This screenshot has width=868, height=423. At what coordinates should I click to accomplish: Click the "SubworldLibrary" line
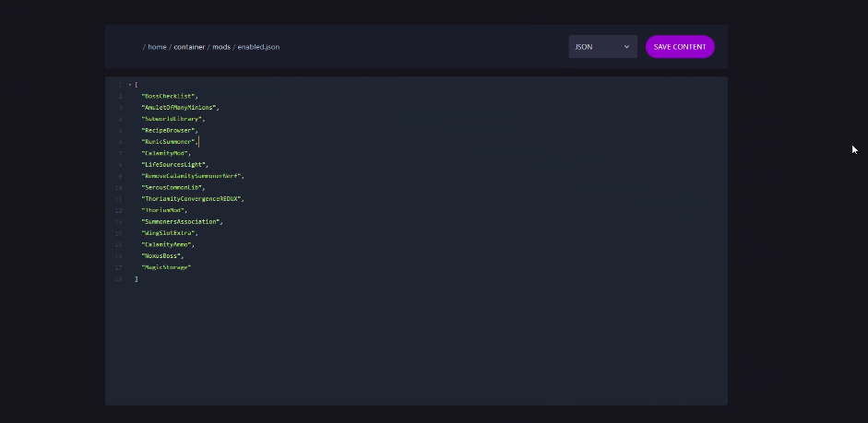click(x=172, y=119)
